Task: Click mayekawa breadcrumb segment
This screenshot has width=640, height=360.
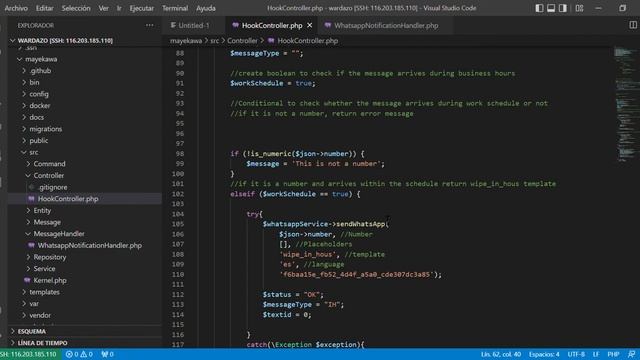Action: pos(186,41)
